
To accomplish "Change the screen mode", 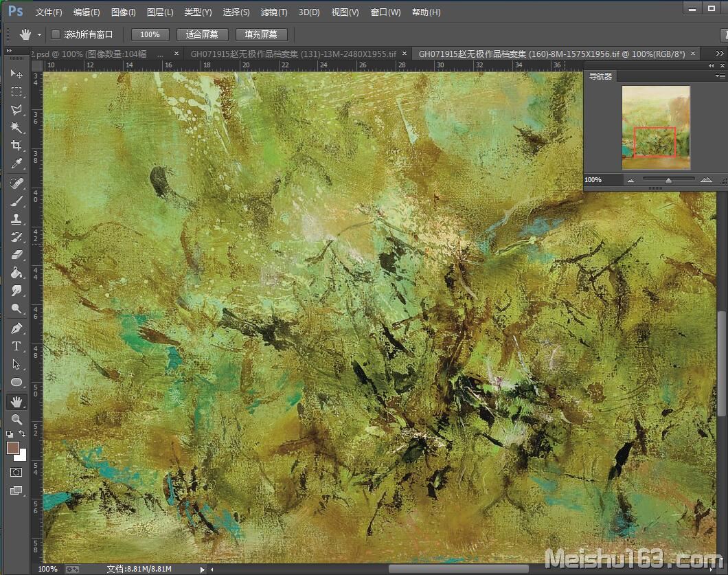I will [16, 491].
